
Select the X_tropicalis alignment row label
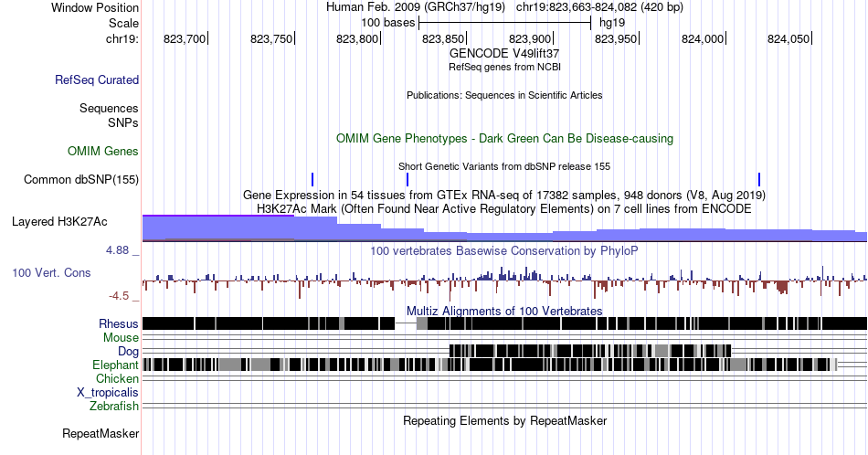coord(108,393)
